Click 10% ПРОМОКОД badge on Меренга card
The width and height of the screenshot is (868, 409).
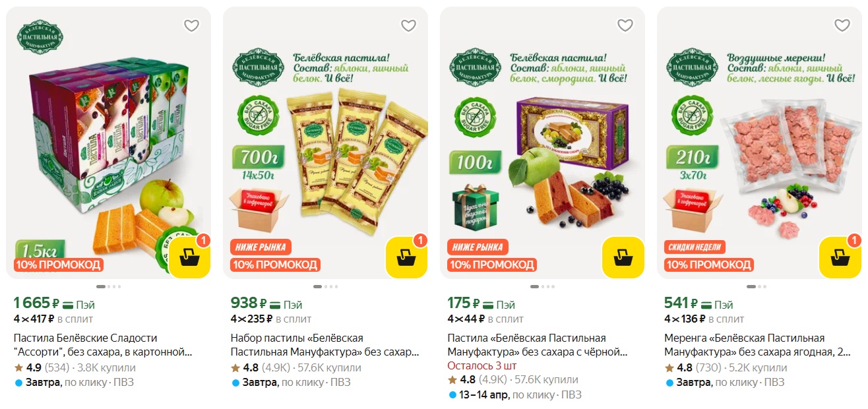point(709,265)
